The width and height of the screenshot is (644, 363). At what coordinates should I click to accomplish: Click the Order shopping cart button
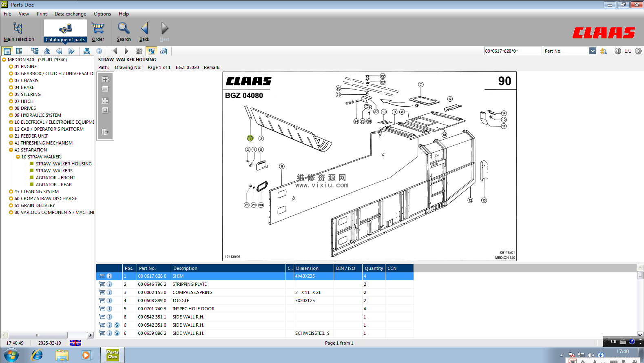98,32
